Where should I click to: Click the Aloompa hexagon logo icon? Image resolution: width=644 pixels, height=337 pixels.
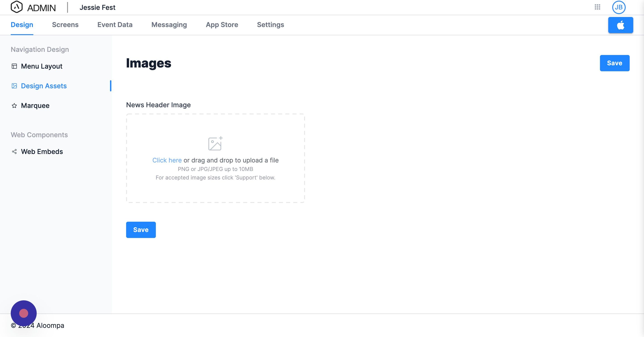pos(17,7)
